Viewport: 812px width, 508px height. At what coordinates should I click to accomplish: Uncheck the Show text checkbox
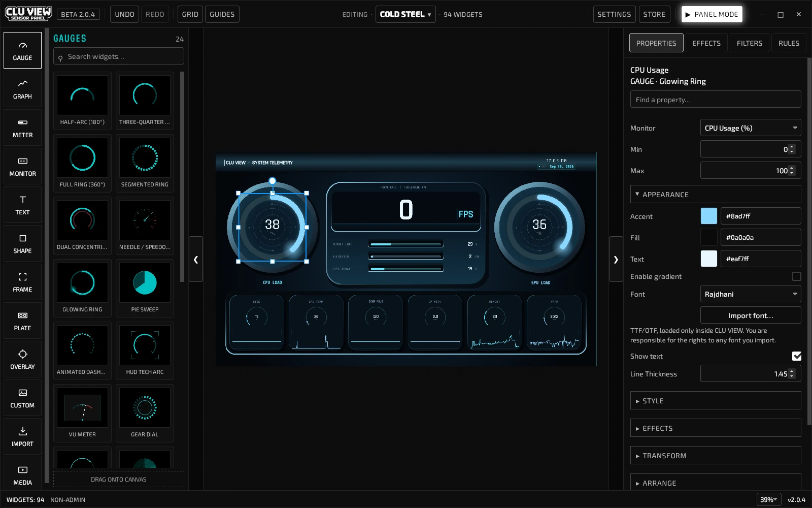796,356
